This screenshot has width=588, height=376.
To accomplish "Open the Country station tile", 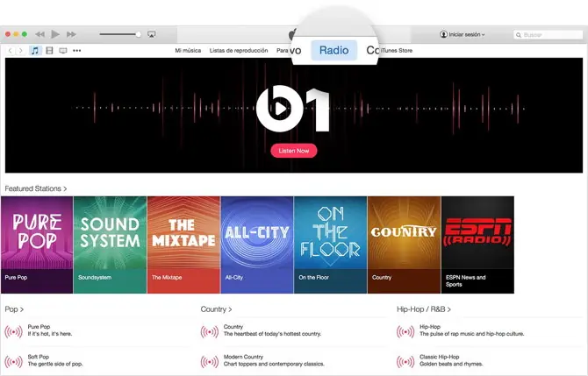I will [404, 245].
